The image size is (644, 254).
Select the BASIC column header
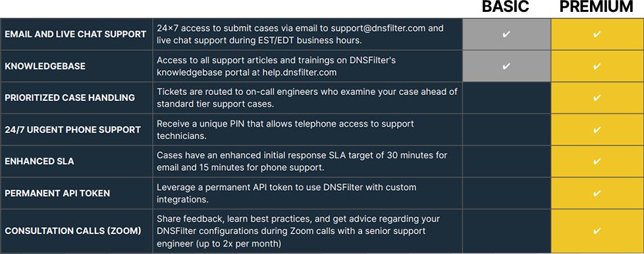pyautogui.click(x=506, y=7)
